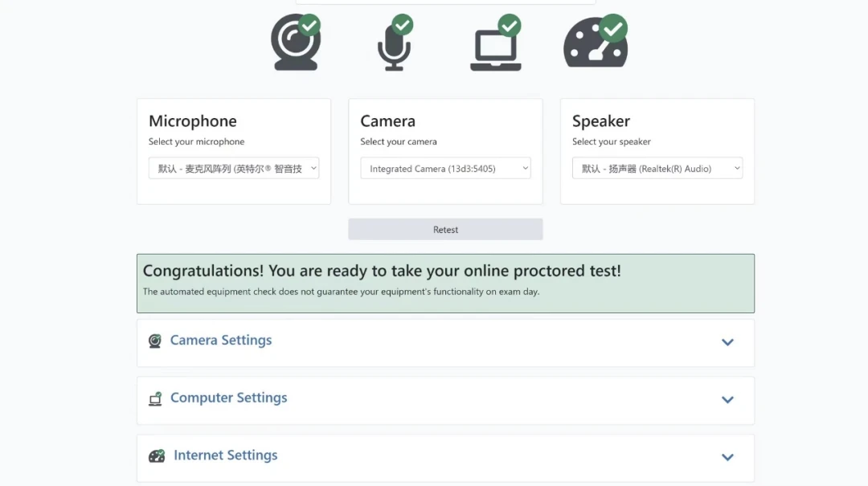Click green checkmark badge on webcam icon
Image resolution: width=868 pixels, height=486 pixels.
point(309,25)
